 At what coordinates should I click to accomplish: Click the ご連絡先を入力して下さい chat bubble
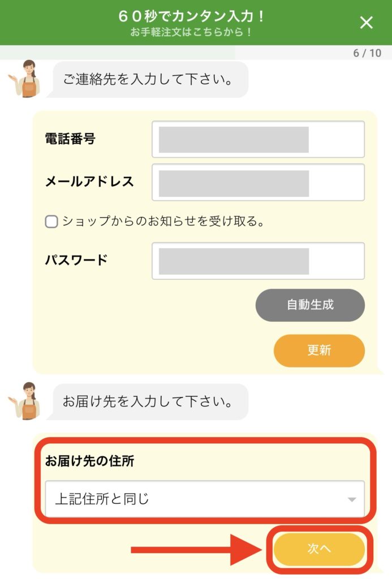pyautogui.click(x=150, y=79)
